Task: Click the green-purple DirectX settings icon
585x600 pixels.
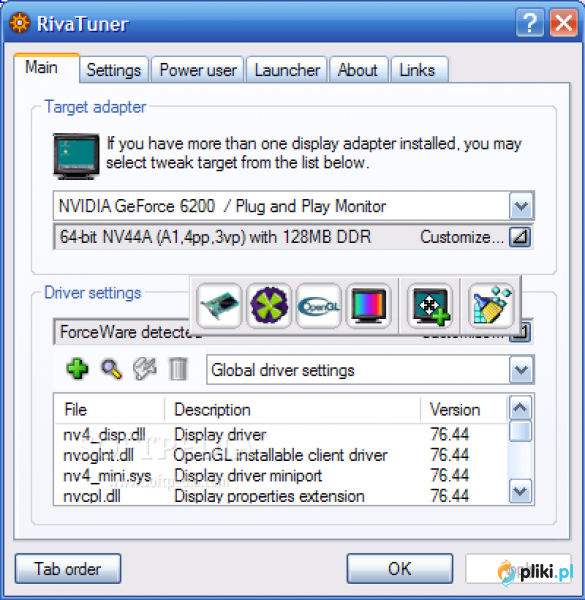Action: pyautogui.click(x=269, y=305)
